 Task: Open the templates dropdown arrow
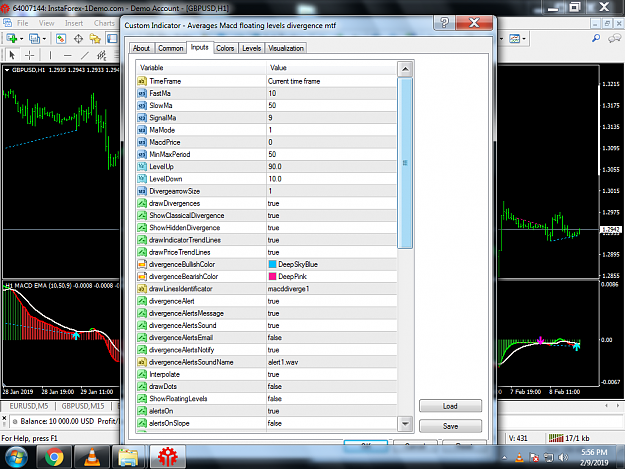(x=524, y=39)
